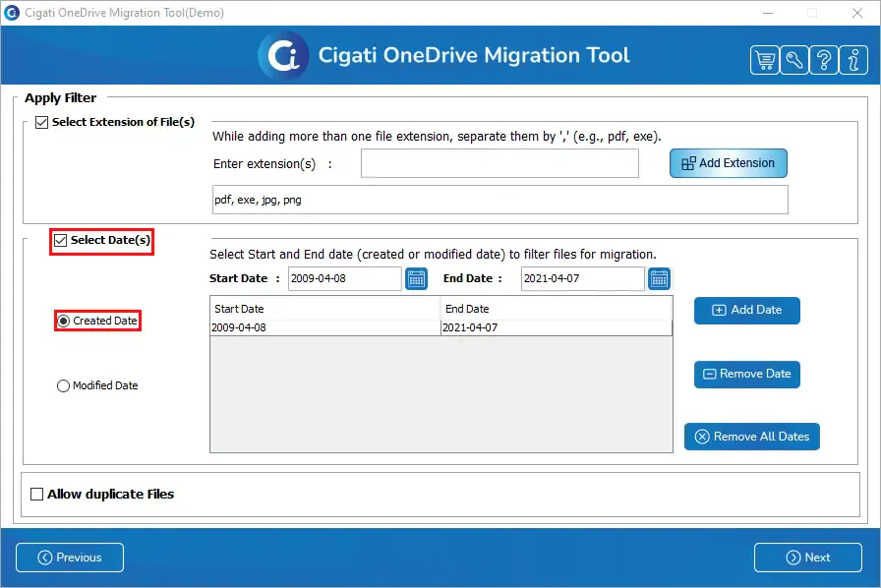Open the shopping cart purchase icon
The height and width of the screenshot is (588, 881).
[x=765, y=60]
